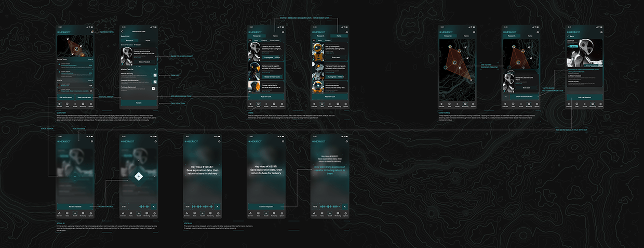This screenshot has height=248, width=644.
Task: Tap topmost robot marker on full-map Monitoring screen
Action: click(450, 47)
